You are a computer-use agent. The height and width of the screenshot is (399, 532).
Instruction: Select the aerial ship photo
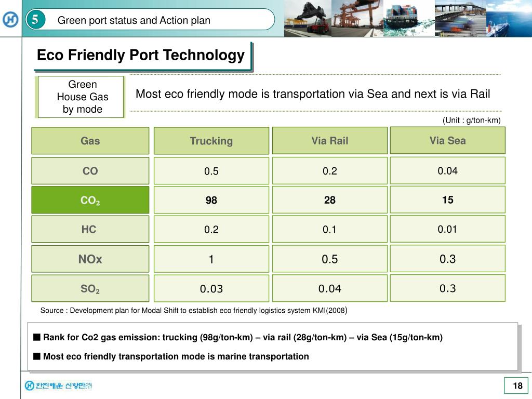(509, 18)
